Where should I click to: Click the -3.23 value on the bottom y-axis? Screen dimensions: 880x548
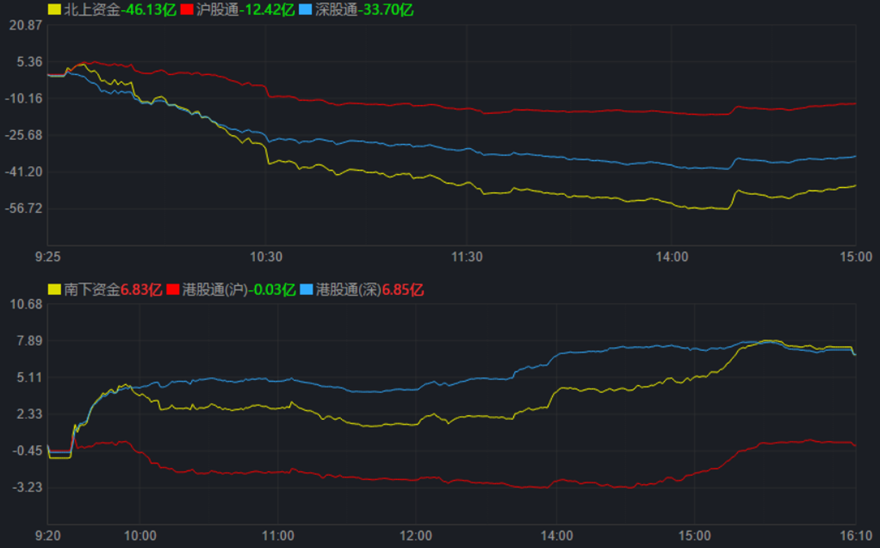pos(27,487)
